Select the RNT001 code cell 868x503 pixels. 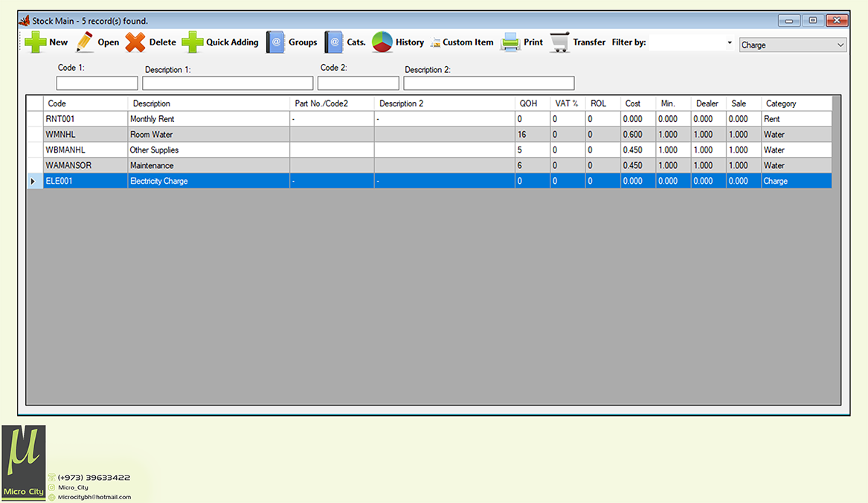pyautogui.click(x=86, y=119)
